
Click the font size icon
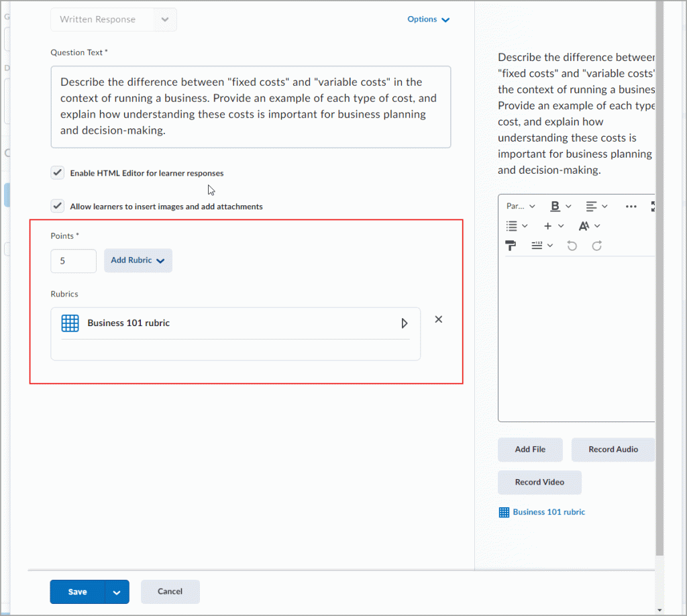tap(584, 226)
